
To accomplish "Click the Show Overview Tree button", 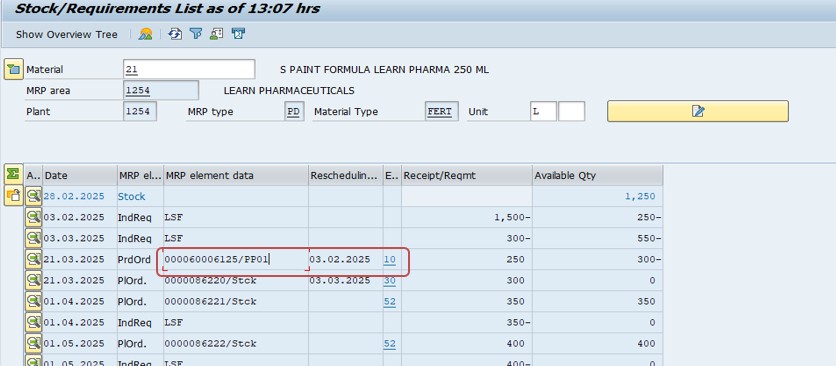I will [66, 35].
